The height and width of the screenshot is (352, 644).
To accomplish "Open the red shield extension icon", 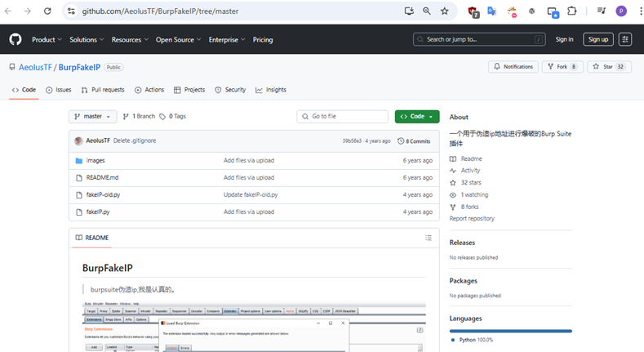I will tap(473, 12).
